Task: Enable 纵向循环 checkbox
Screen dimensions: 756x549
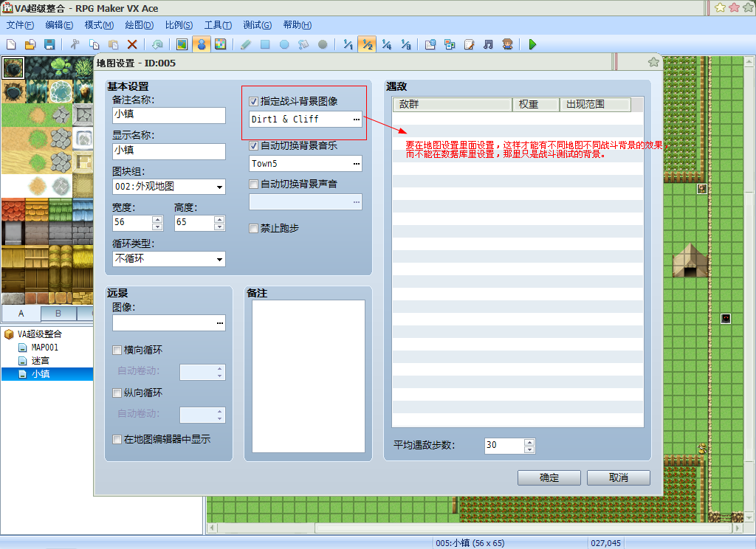Action: pos(117,393)
